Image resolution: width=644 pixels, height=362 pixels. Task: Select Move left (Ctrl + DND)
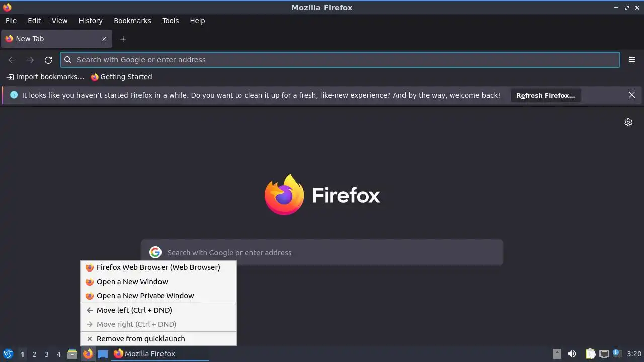point(158,310)
